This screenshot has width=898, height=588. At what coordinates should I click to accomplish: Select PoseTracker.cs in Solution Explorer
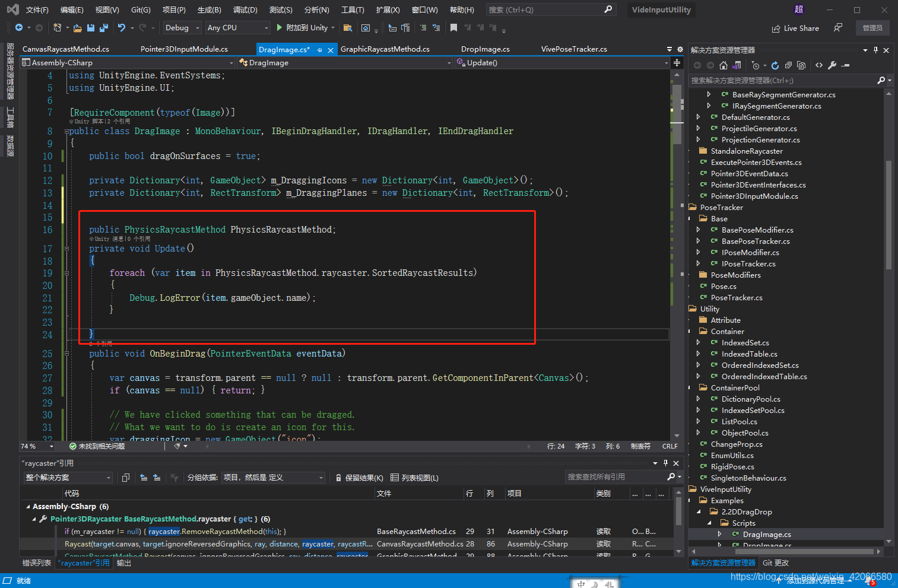737,298
